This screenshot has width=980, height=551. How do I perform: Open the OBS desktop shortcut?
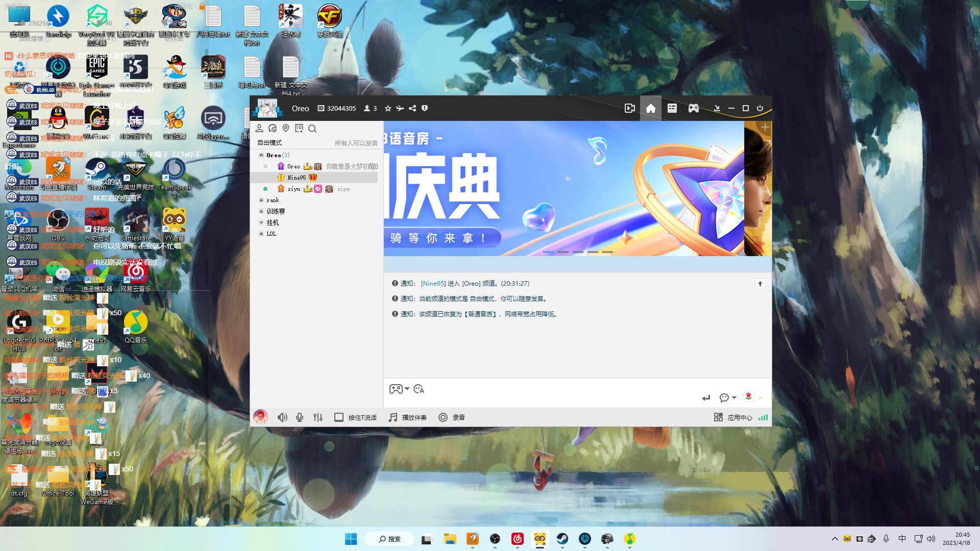58,225
